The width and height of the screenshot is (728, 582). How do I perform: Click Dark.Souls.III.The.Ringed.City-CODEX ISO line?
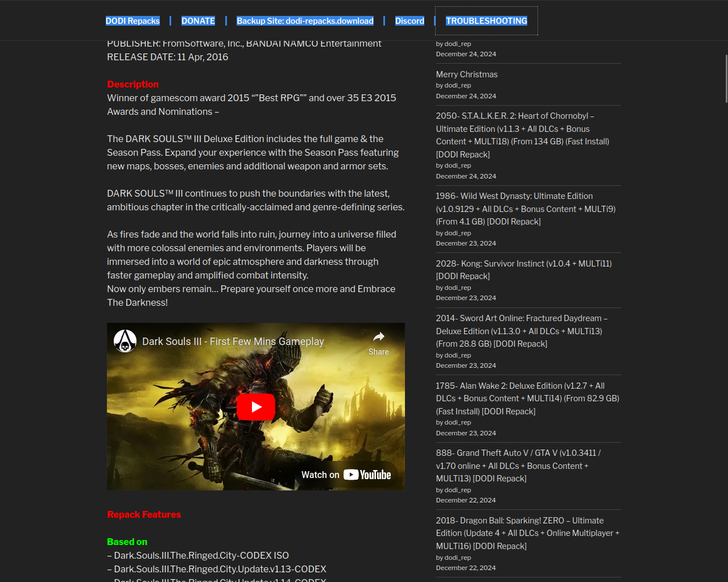pos(198,555)
